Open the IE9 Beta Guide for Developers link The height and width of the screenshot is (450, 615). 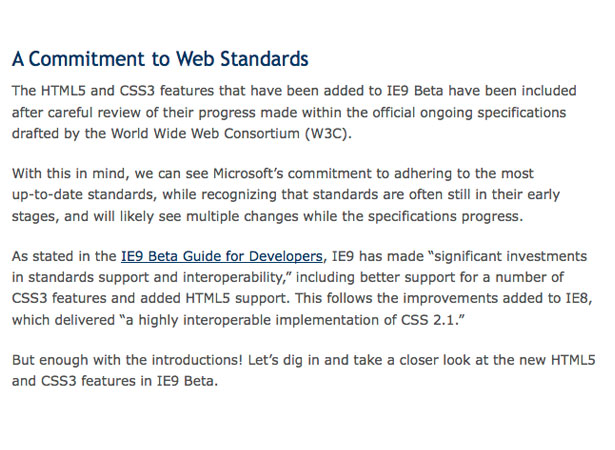click(x=222, y=256)
